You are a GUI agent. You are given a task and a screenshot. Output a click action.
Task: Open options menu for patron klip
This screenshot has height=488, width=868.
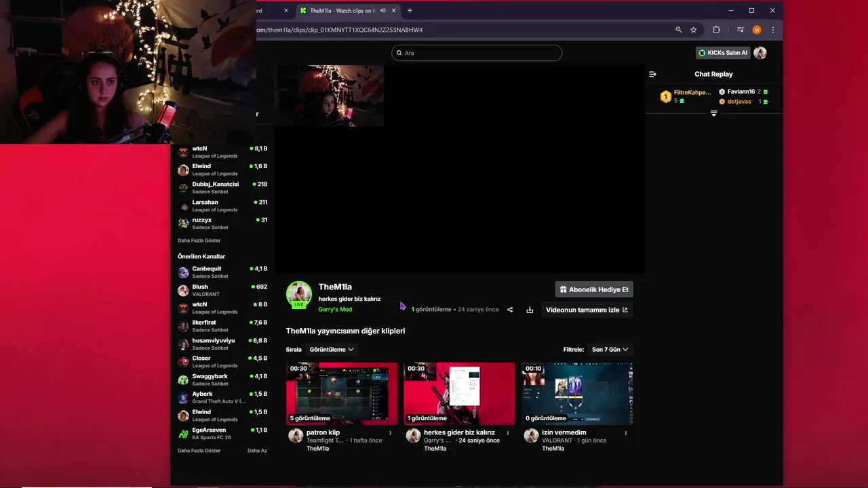(x=390, y=432)
